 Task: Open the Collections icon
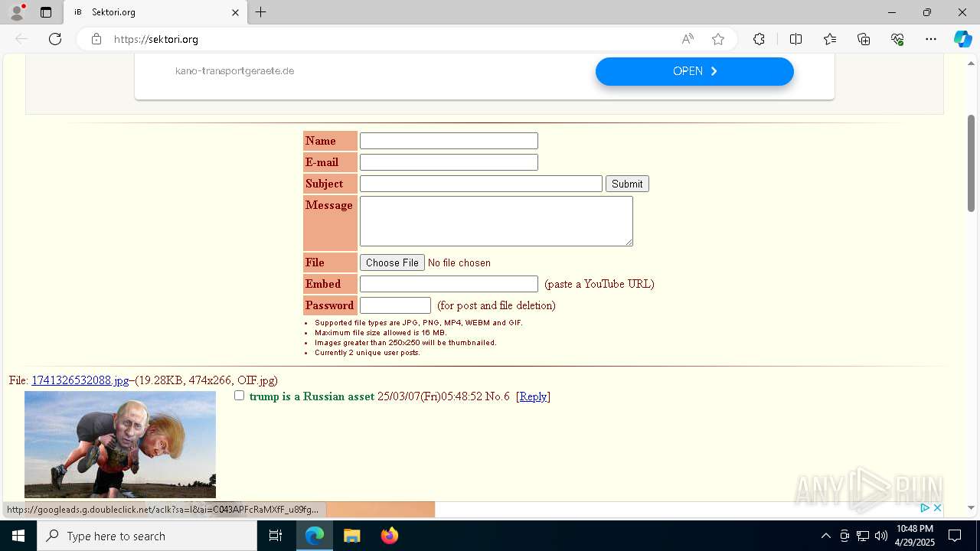point(864,39)
